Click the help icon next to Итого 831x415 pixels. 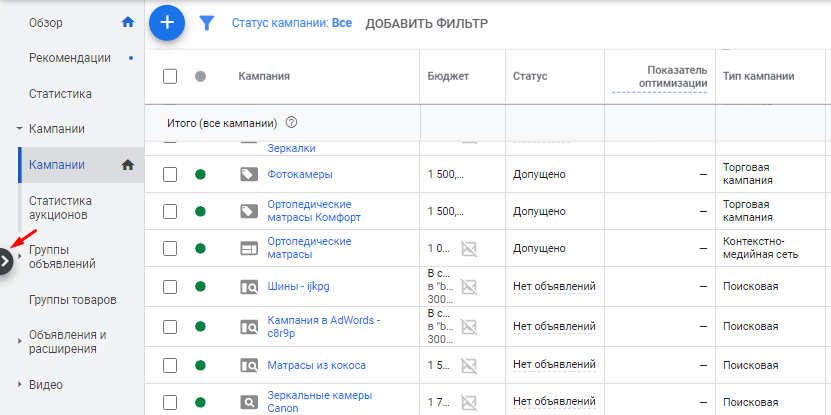pyautogui.click(x=292, y=123)
